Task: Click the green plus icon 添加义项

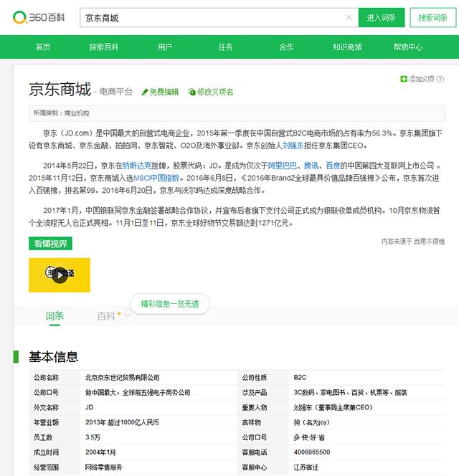Action: point(403,79)
